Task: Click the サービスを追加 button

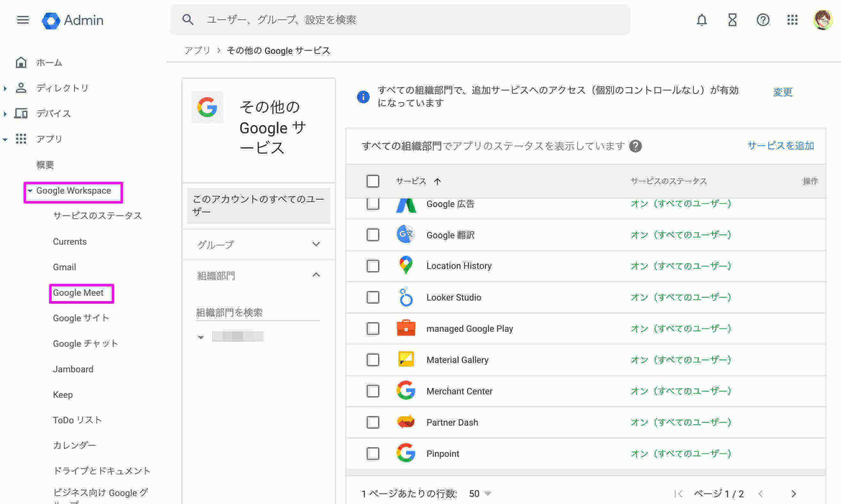Action: click(x=782, y=146)
